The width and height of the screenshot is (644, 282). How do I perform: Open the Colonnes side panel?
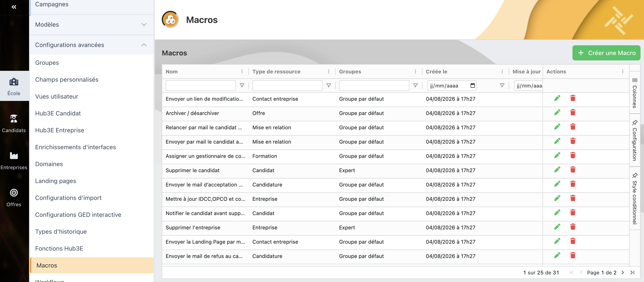(x=634, y=93)
